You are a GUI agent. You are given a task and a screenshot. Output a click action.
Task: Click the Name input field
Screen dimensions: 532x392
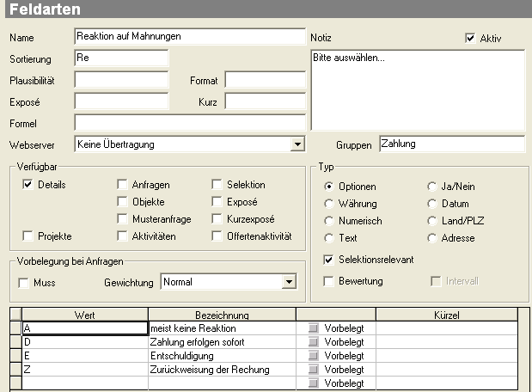point(190,36)
